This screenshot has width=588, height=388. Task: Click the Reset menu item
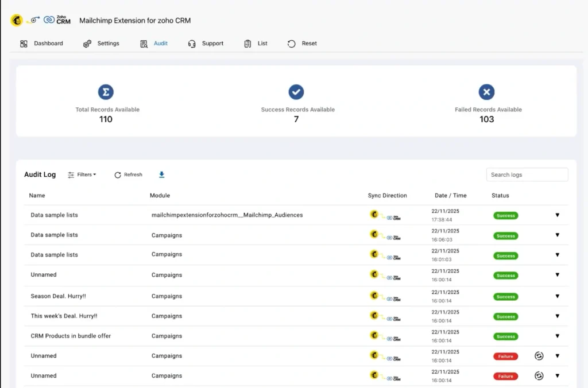(x=301, y=43)
